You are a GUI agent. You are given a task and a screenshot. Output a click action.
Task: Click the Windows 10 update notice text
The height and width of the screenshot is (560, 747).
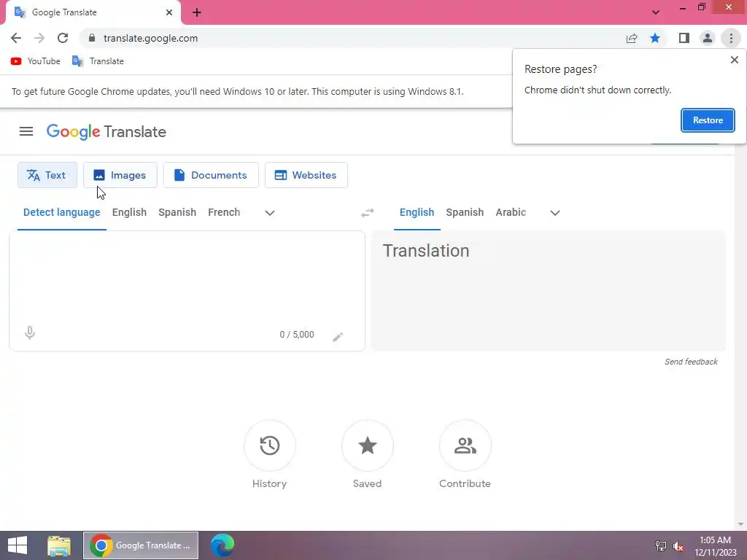coord(237,91)
